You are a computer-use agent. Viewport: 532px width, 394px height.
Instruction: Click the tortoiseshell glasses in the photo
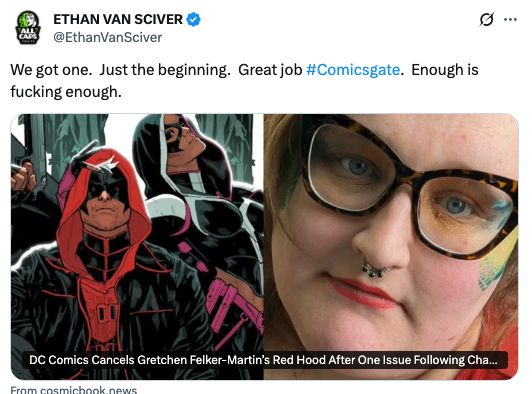(409, 188)
